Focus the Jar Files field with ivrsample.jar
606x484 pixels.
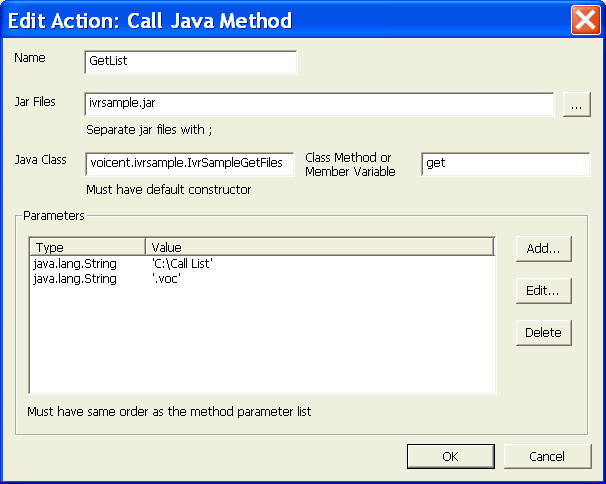click(319, 104)
